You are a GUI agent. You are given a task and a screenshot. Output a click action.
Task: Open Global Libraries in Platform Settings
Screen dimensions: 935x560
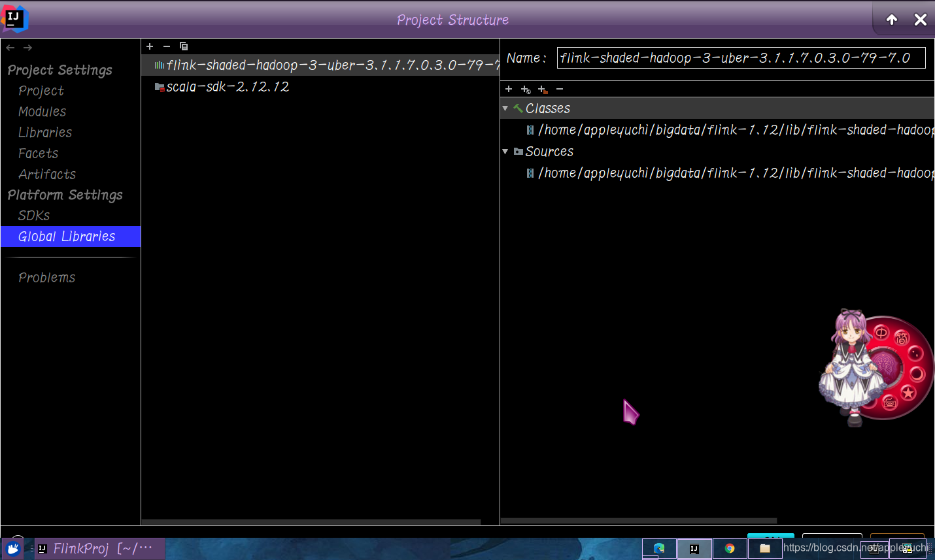67,237
